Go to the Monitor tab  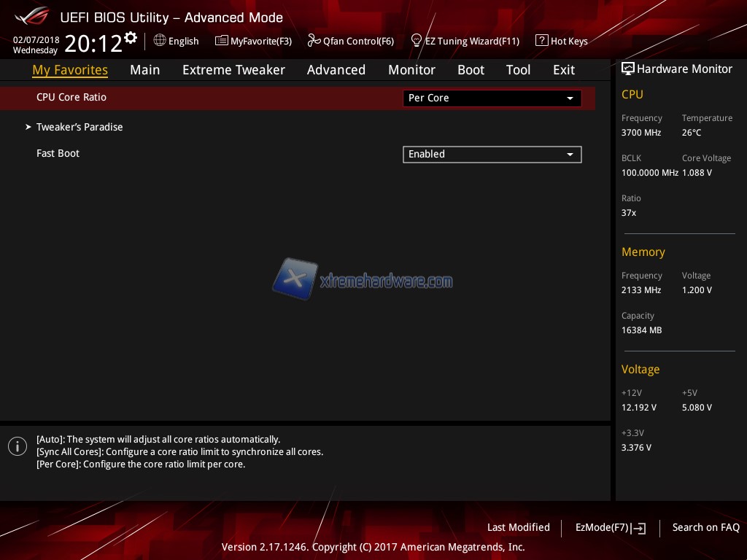[411, 70]
